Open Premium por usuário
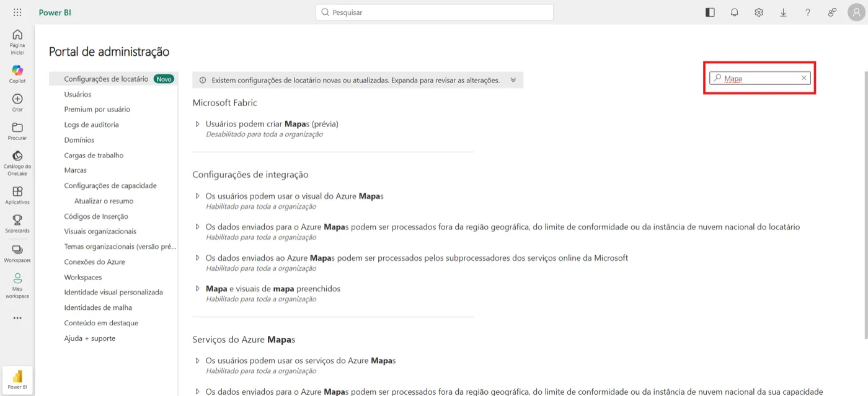The image size is (868, 396). (x=97, y=109)
